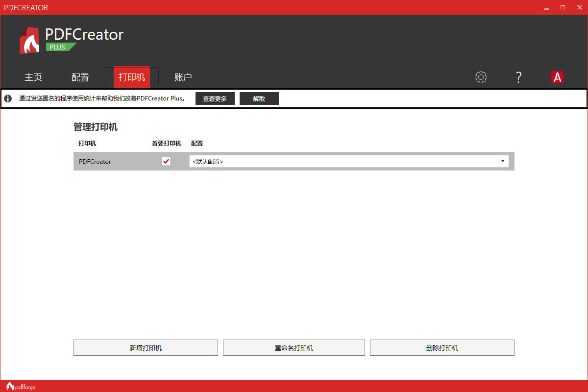Open the 账户 tab

183,77
